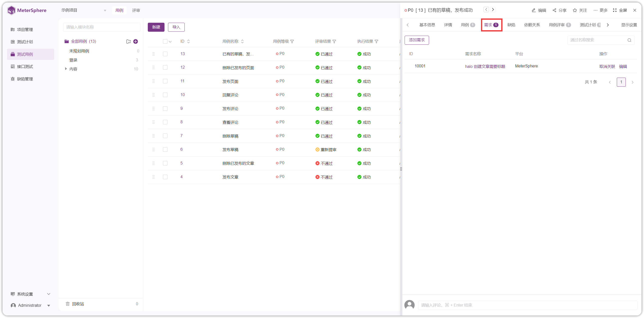
Task: Check the checkbox for case 10
Action: click(165, 95)
